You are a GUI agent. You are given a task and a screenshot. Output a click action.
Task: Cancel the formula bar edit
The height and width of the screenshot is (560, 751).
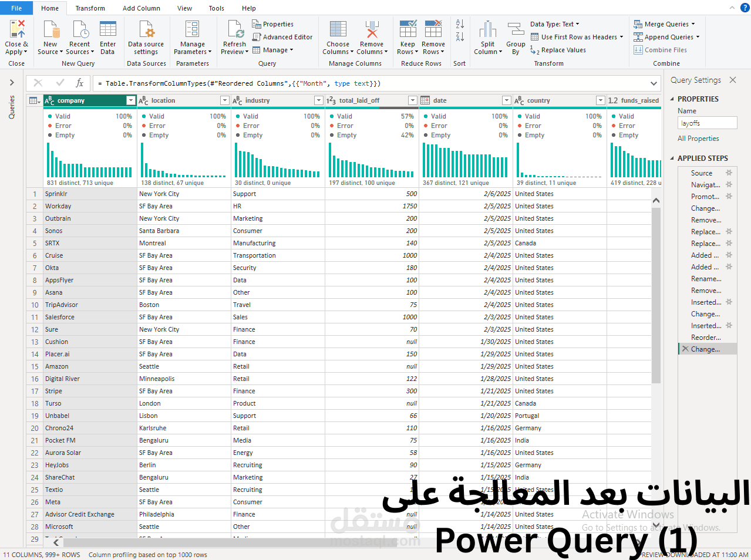coord(38,83)
